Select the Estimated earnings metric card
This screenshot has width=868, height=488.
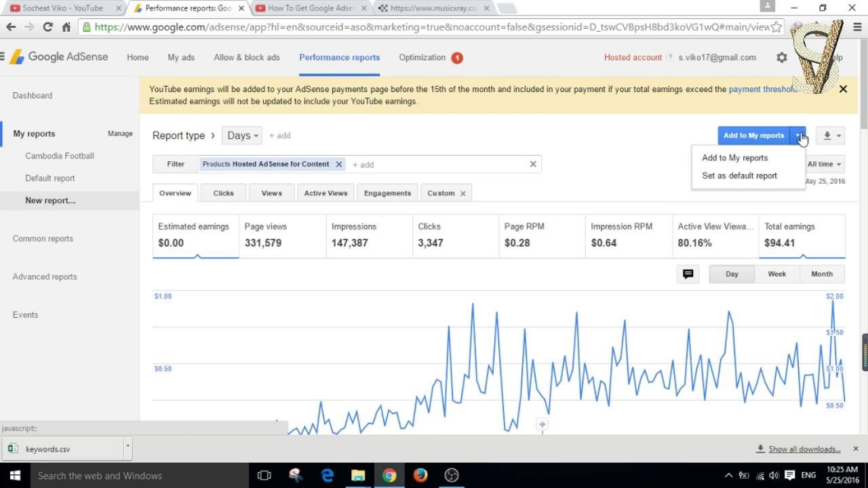[195, 235]
